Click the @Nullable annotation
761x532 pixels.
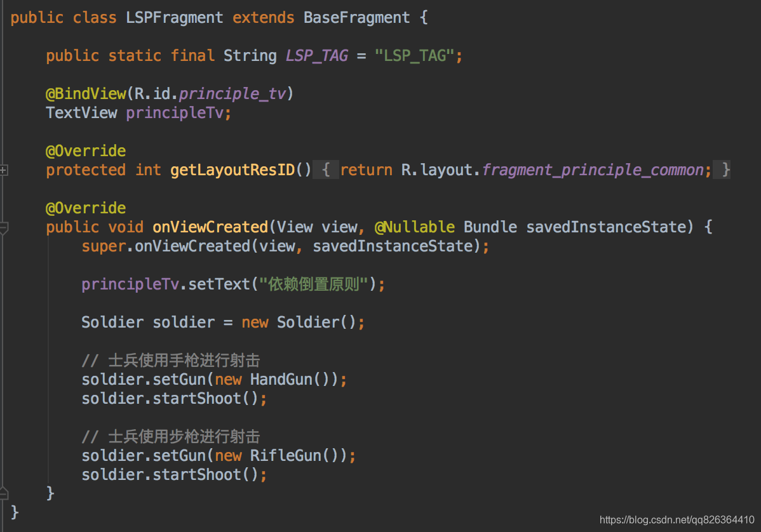[x=414, y=227]
